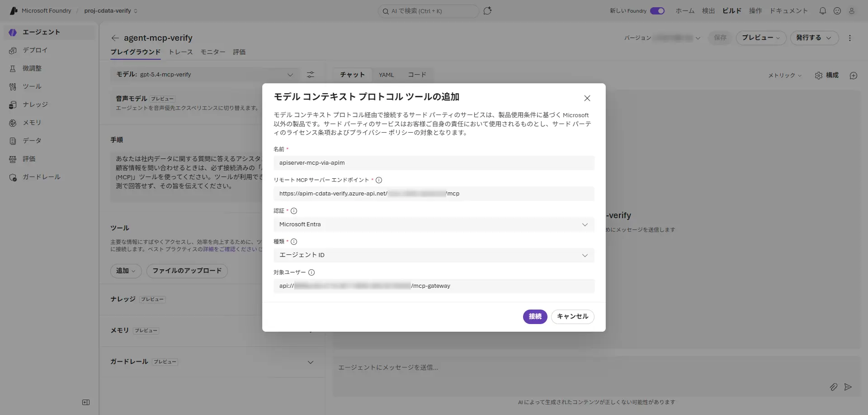Go to ビルド in top navigation
The width and height of the screenshot is (868, 415).
(732, 11)
